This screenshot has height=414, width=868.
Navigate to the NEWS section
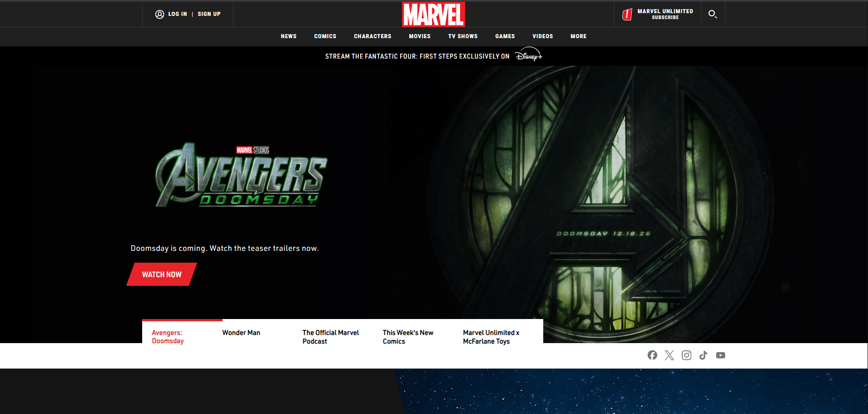[288, 36]
